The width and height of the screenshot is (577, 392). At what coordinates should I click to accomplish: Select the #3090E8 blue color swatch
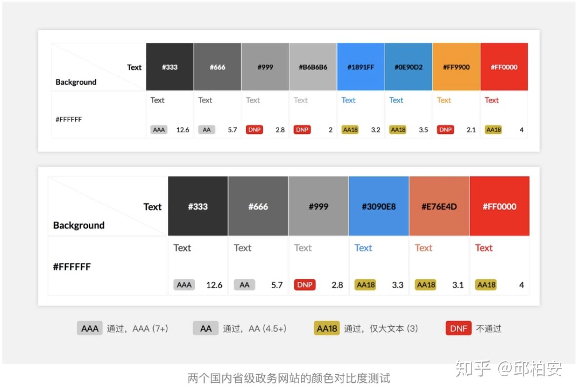(x=379, y=206)
